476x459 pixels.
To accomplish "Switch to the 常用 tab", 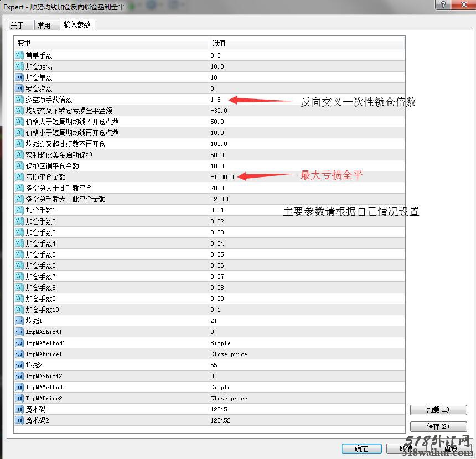I will pyautogui.click(x=46, y=25).
